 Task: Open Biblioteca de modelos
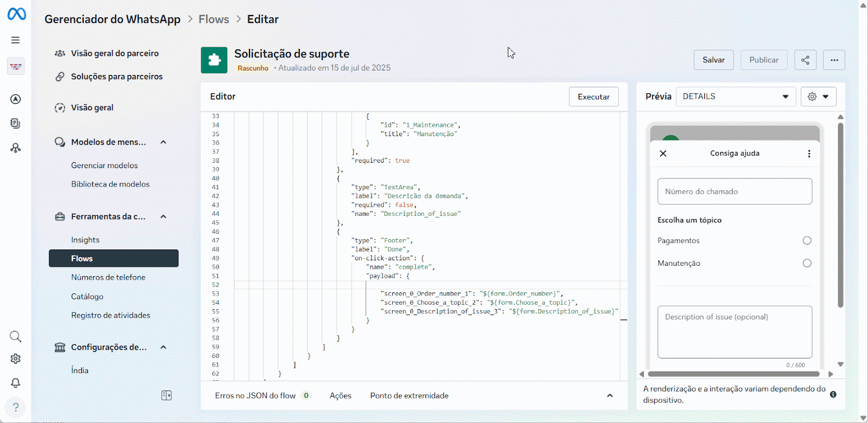[110, 184]
